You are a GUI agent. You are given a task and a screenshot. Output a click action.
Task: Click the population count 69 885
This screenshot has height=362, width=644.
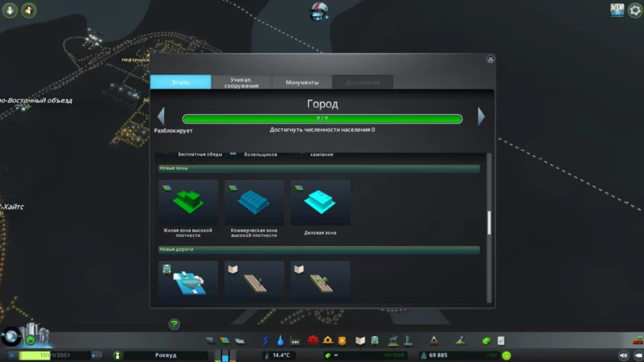point(438,355)
